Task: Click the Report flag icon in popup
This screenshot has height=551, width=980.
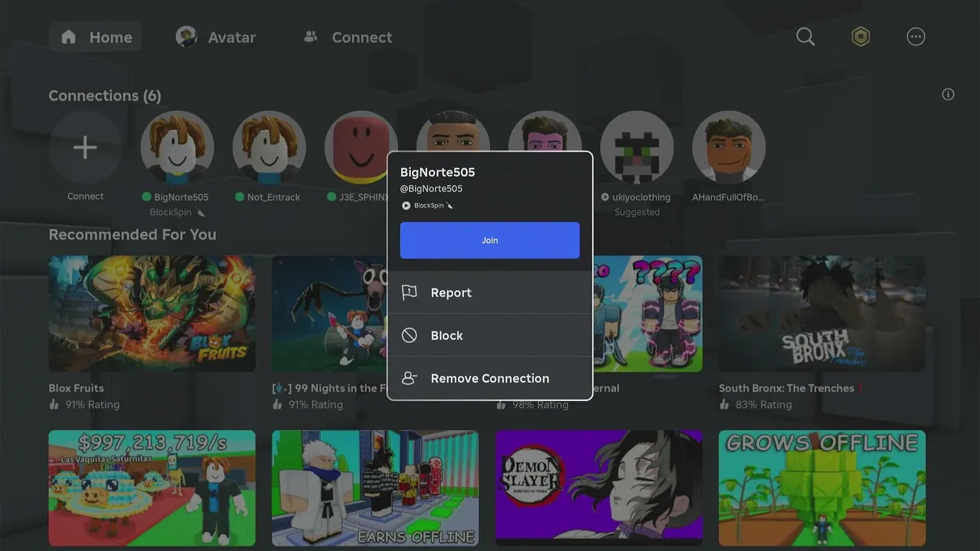Action: click(410, 292)
